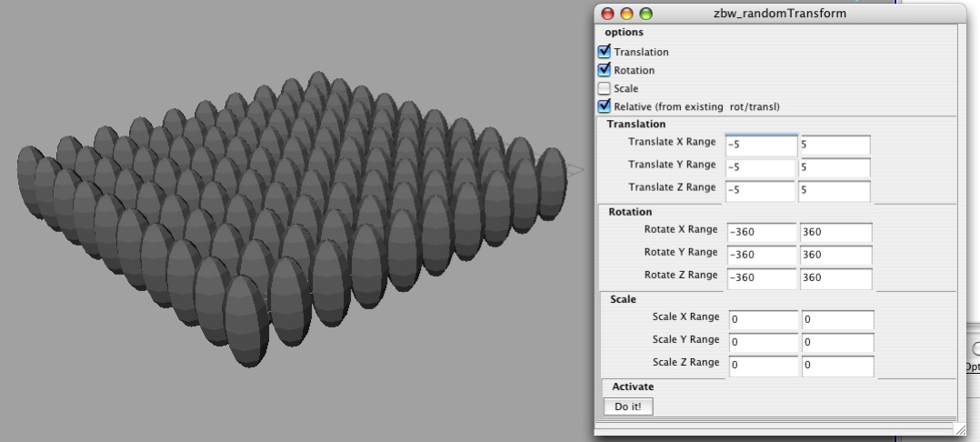Click the 'Rotate X Range' label
The width and height of the screenshot is (980, 442).
coord(681,229)
